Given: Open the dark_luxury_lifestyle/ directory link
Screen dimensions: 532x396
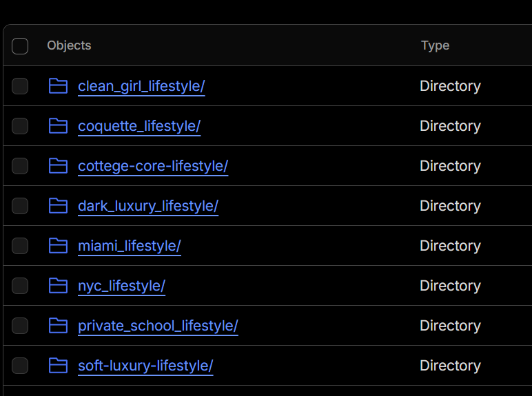Looking at the screenshot, I should pos(148,206).
